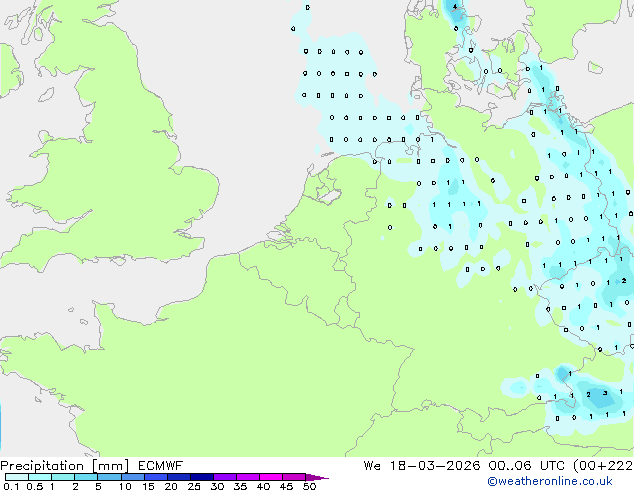Screen dimensions: 634x490
Task: Click the value '2' left of the '3'
Action: [x=588, y=394]
